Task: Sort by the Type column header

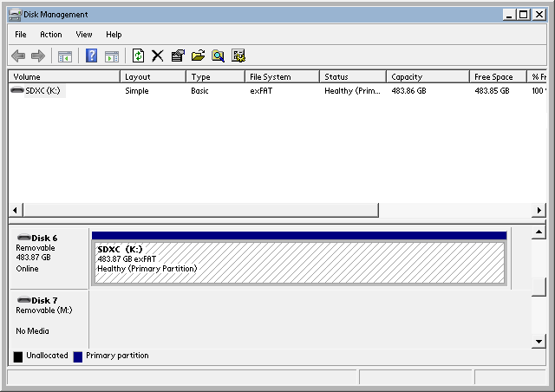Action: [x=215, y=76]
